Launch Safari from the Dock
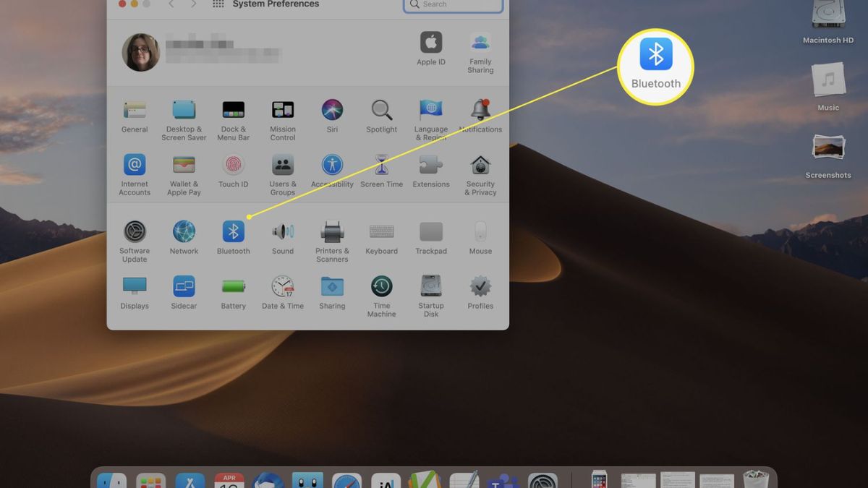 346,480
